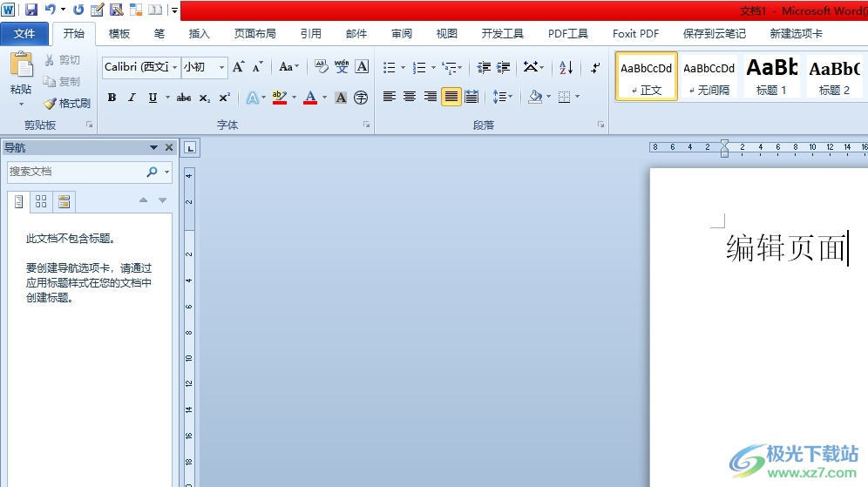Clear formatting with eraser icon
The width and height of the screenshot is (868, 487).
click(321, 67)
